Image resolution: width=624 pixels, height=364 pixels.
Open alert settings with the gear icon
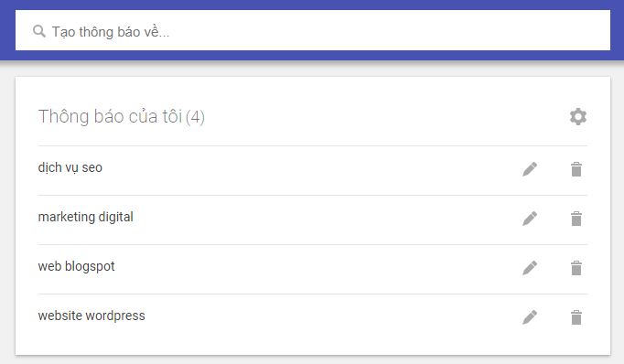pyautogui.click(x=578, y=116)
